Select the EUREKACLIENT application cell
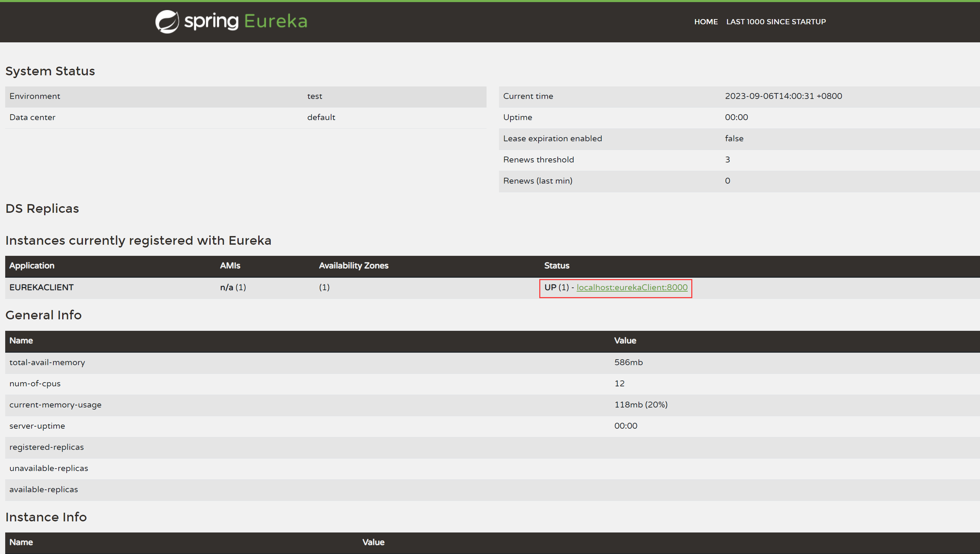Image resolution: width=980 pixels, height=554 pixels. 41,287
